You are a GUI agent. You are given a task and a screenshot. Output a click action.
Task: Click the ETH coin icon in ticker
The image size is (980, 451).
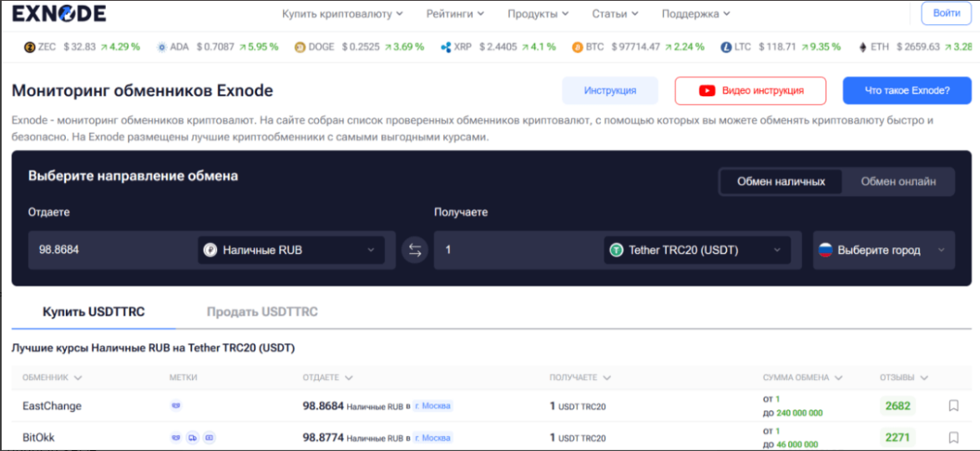863,47
